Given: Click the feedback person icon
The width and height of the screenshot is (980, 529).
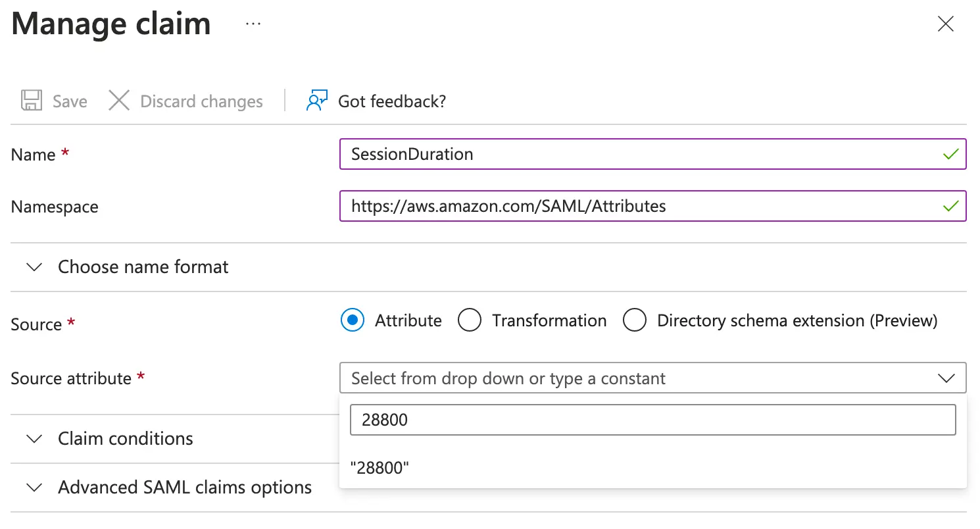Looking at the screenshot, I should [x=316, y=101].
